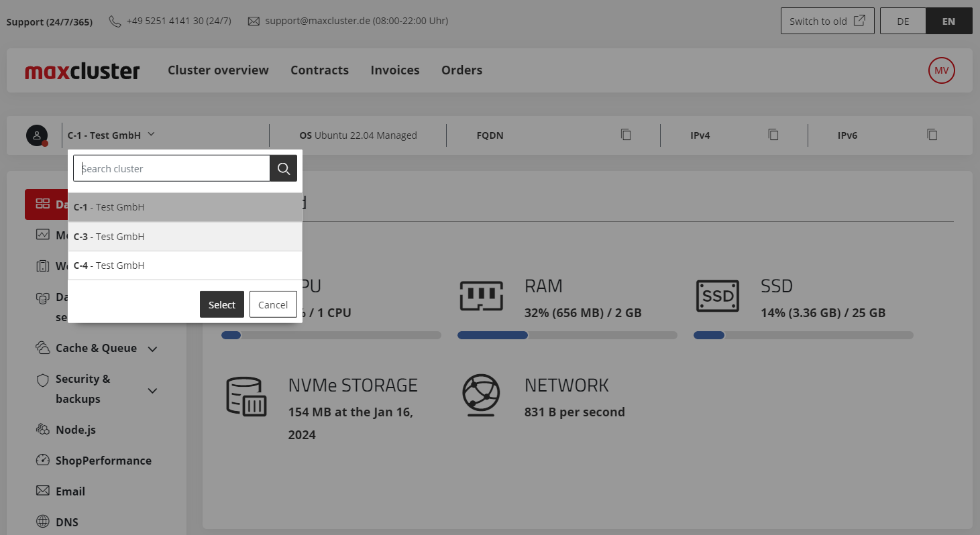Click the Security & backups shield icon
Image resolution: width=980 pixels, height=535 pixels.
point(43,380)
